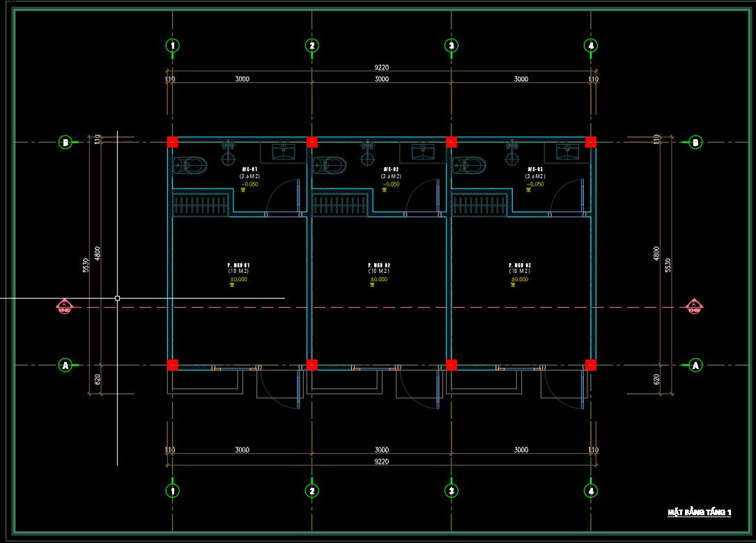Select the red column at axes A and 1

pyautogui.click(x=173, y=365)
